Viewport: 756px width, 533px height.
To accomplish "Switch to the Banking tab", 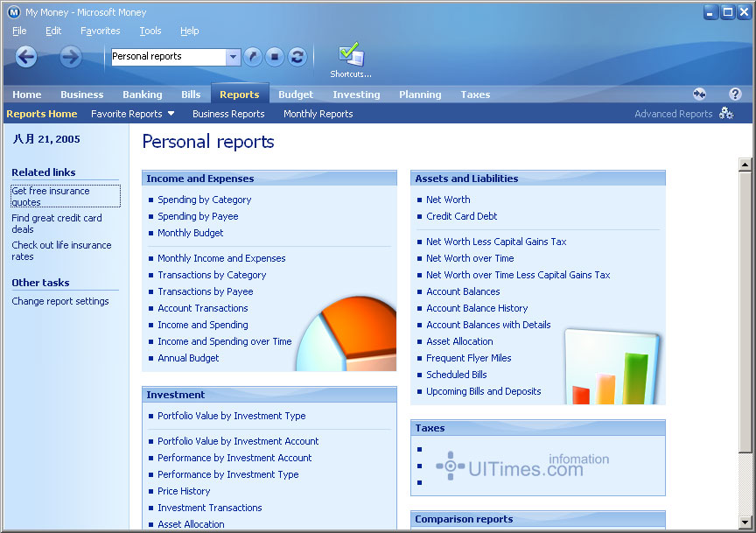I will coord(143,95).
